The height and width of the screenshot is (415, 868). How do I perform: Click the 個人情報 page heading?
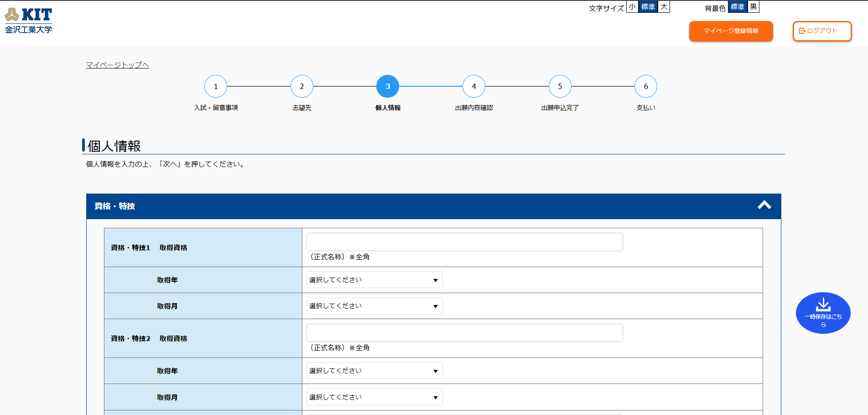tap(114, 146)
